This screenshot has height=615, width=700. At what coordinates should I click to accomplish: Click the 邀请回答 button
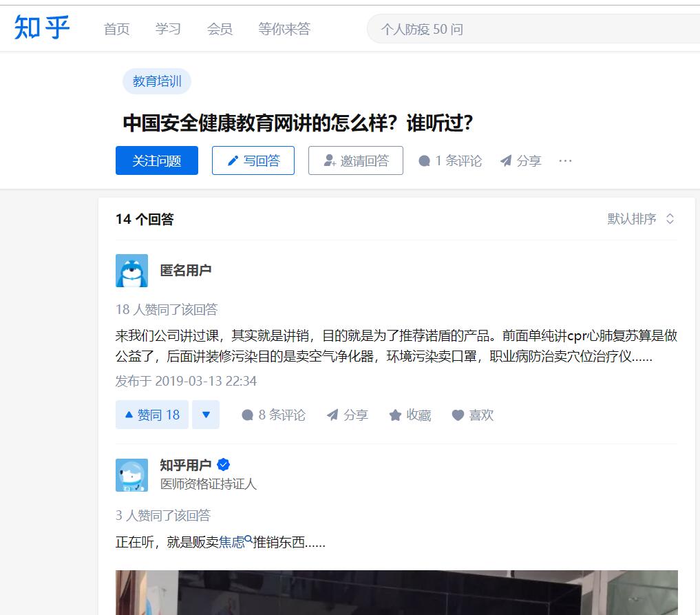tap(356, 160)
